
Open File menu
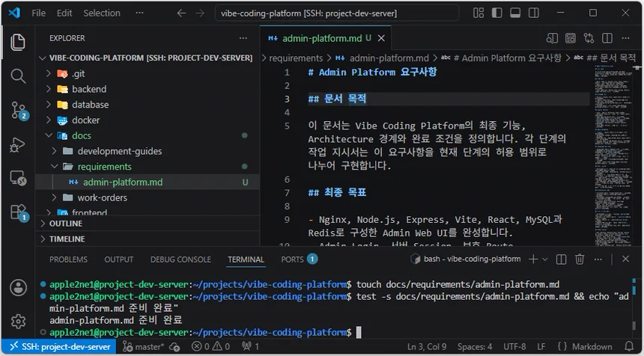[x=39, y=13]
